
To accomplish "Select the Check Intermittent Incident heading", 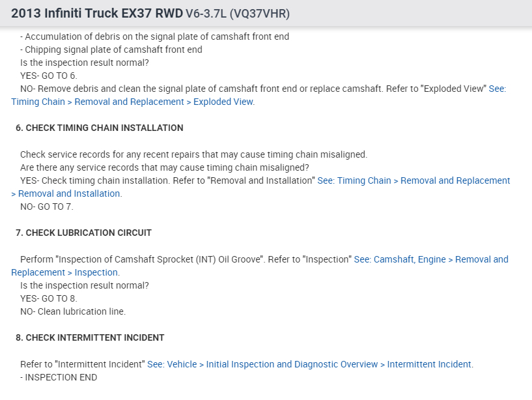I will click(x=90, y=337).
